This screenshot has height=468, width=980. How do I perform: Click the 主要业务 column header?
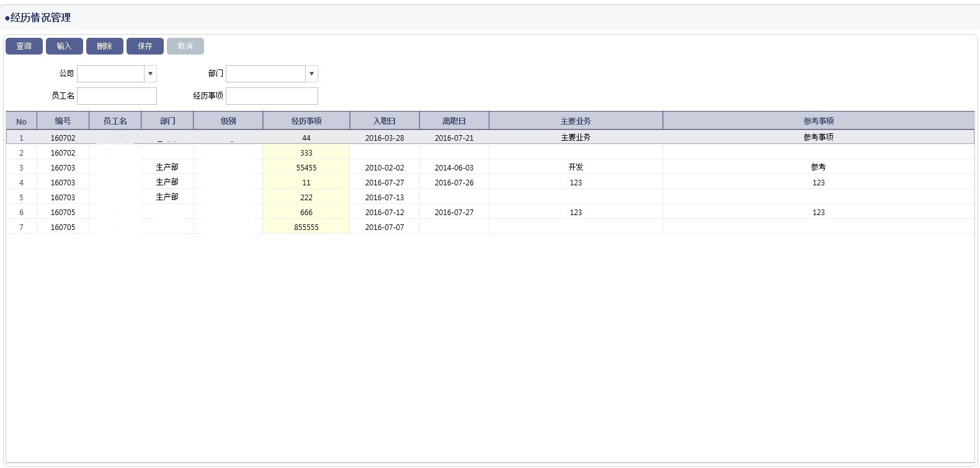point(576,121)
